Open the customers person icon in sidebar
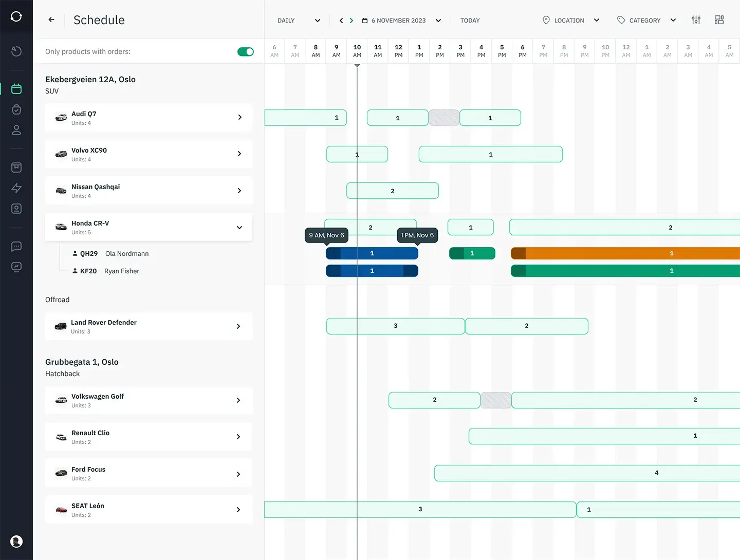 pos(16,130)
